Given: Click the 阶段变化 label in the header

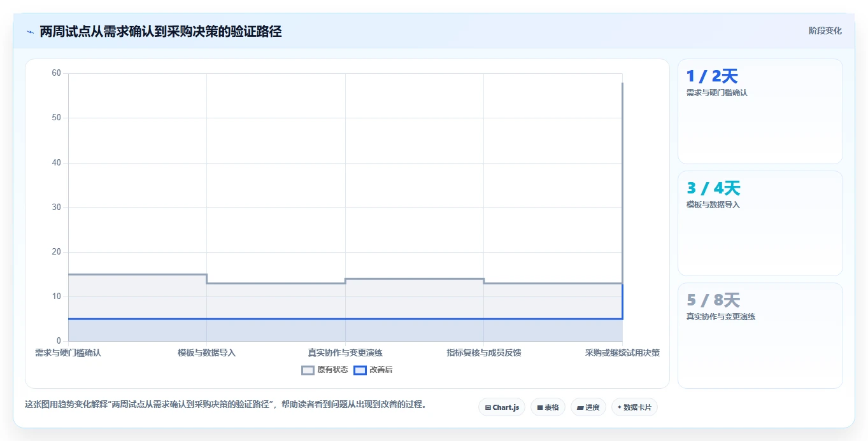Looking at the screenshot, I should pyautogui.click(x=825, y=31).
